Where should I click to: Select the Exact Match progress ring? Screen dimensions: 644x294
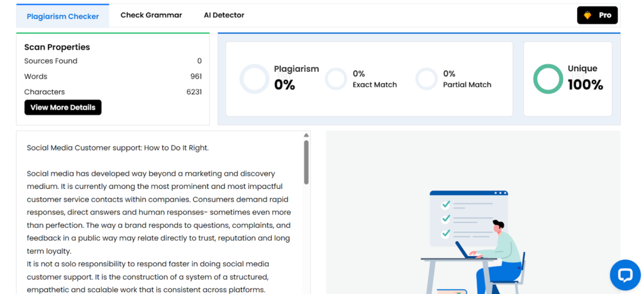[336, 79]
